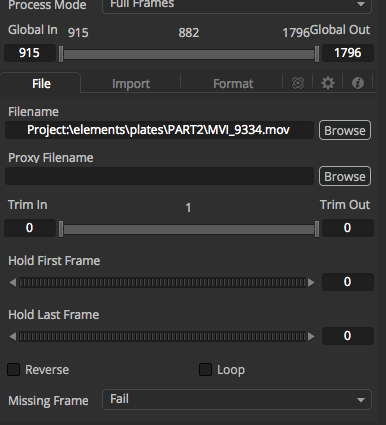
Task: Select the File tab
Action: (x=41, y=83)
